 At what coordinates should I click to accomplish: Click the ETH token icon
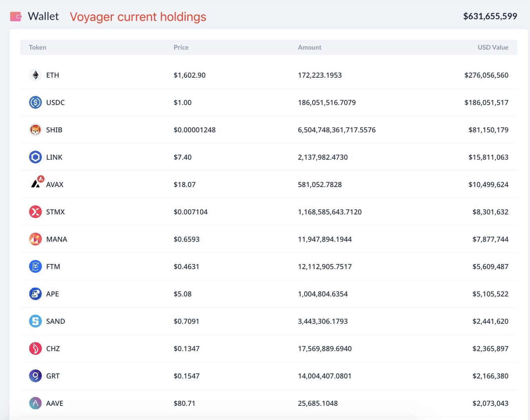[35, 75]
